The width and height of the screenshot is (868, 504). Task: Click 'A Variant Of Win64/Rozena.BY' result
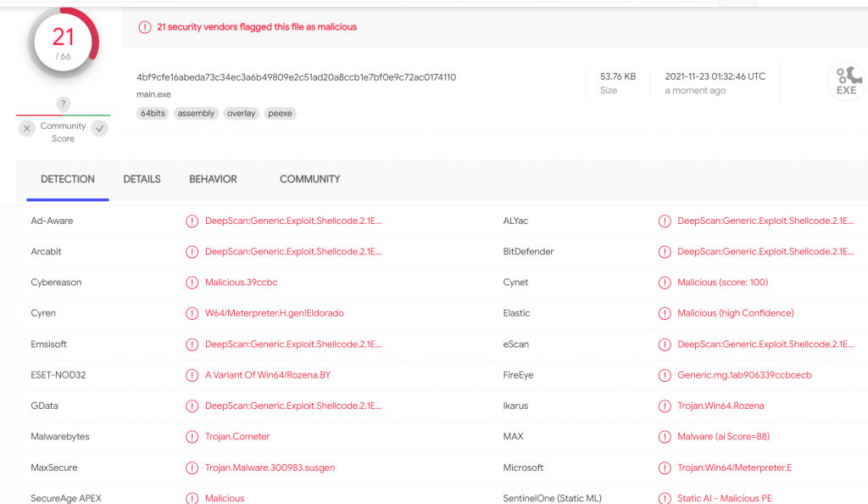(268, 376)
